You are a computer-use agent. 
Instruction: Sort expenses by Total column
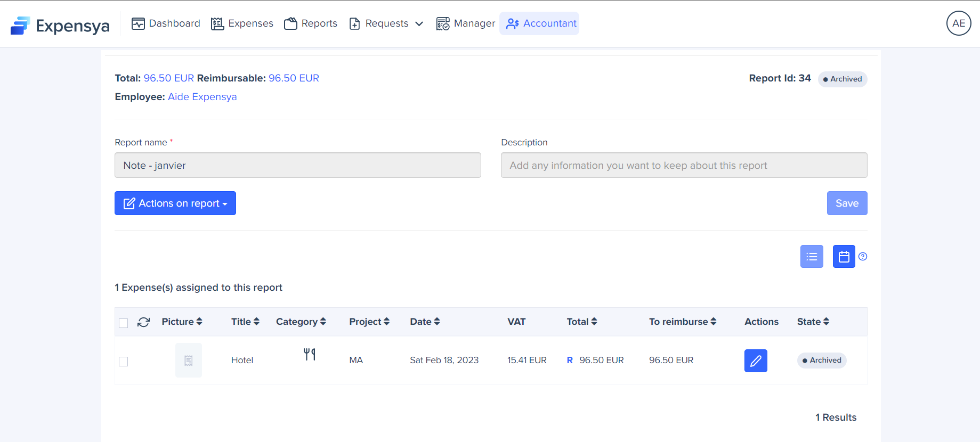[x=581, y=322]
